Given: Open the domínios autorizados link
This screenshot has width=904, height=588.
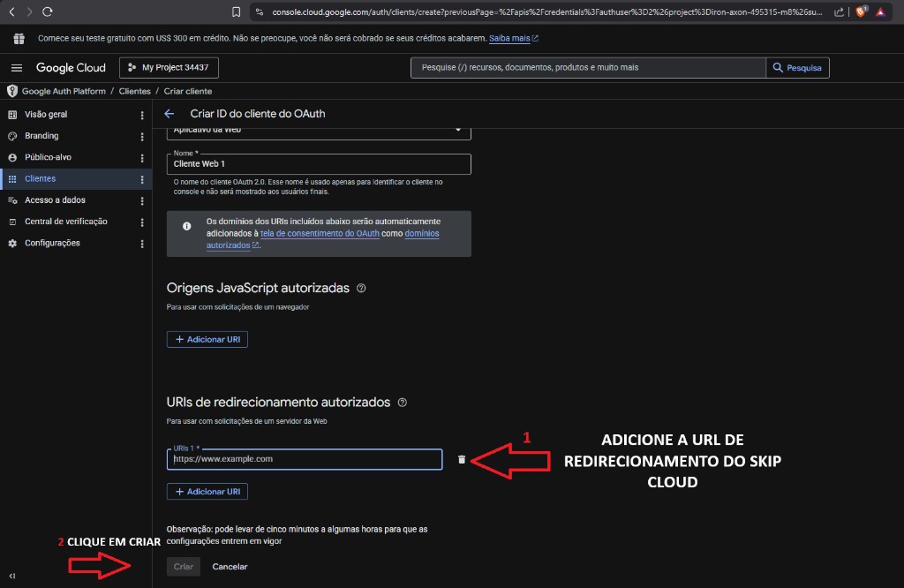Looking at the screenshot, I should click(x=421, y=233).
